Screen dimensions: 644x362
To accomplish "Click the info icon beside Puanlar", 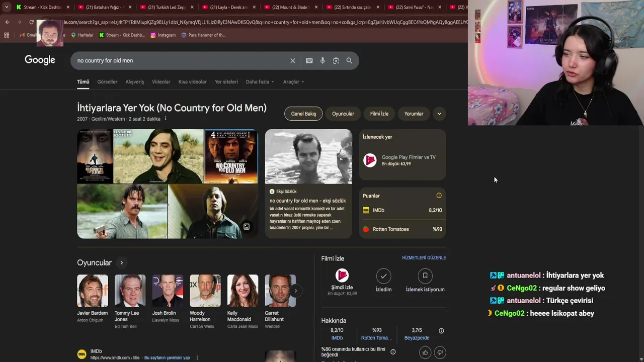I will (x=439, y=196).
